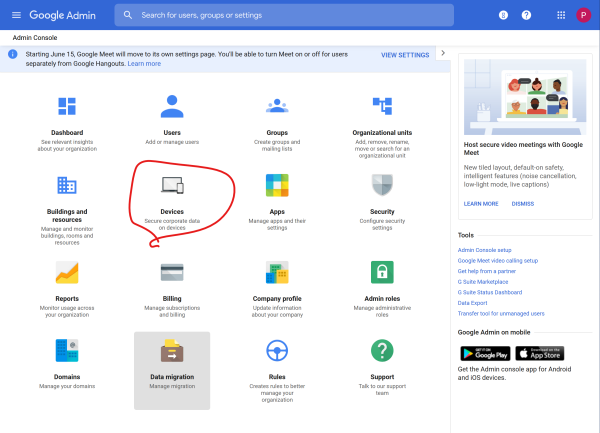Click the Get it on Google Play badge
Image resolution: width=600 pixels, height=433 pixels.
click(484, 353)
